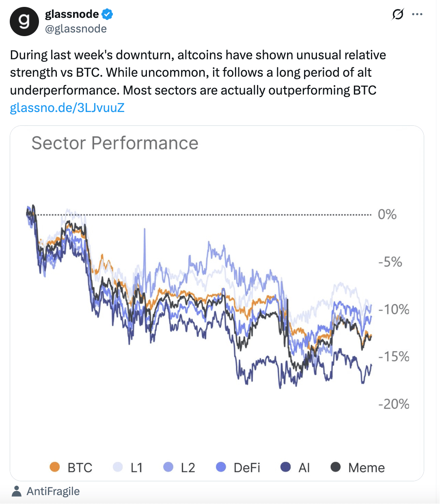Click the Sector Performance chart title
The width and height of the screenshot is (440, 504).
pyautogui.click(x=115, y=143)
